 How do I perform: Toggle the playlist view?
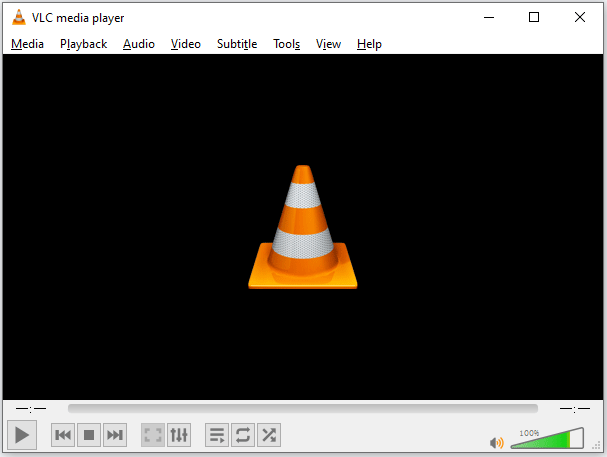point(217,435)
